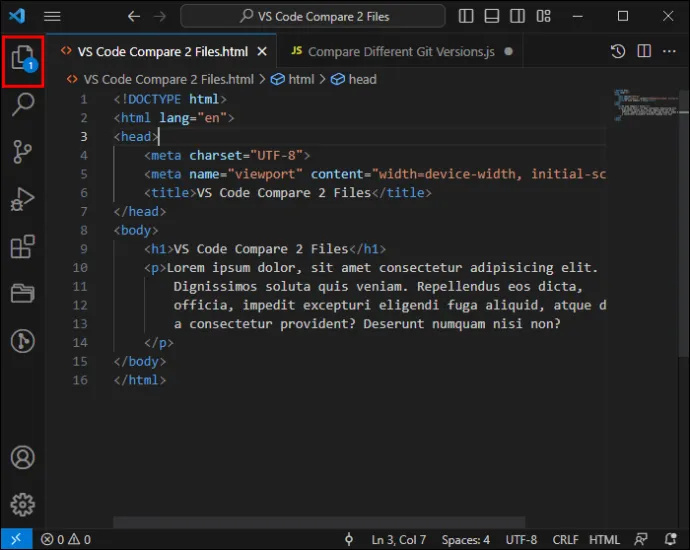Toggle secondary side bar layout button
This screenshot has width=690, height=550.
[x=517, y=17]
